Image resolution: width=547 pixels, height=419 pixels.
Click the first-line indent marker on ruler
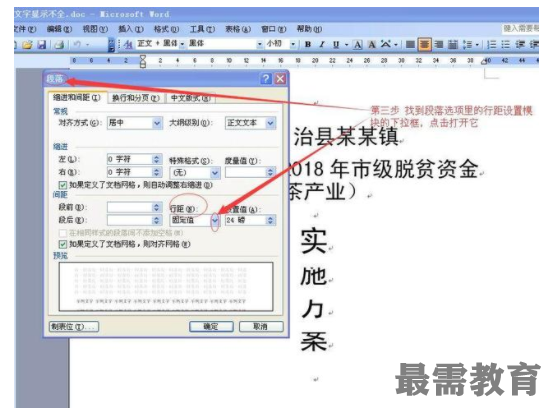[143, 58]
